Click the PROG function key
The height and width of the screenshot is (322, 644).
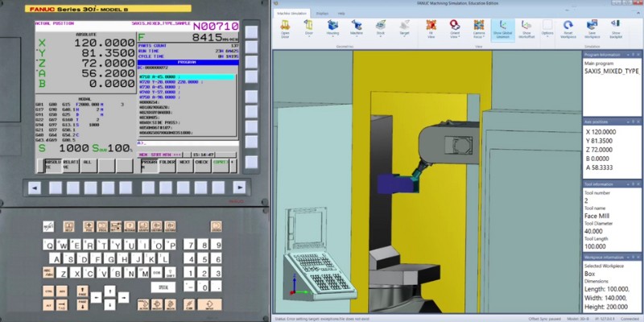[x=102, y=226]
